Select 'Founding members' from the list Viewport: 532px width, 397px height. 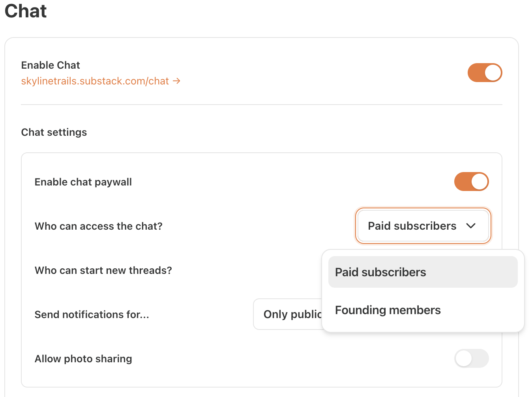tap(388, 310)
